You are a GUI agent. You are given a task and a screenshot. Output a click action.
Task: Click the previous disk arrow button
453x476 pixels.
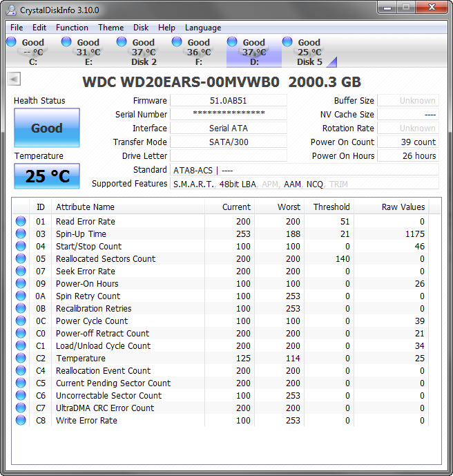(14, 79)
